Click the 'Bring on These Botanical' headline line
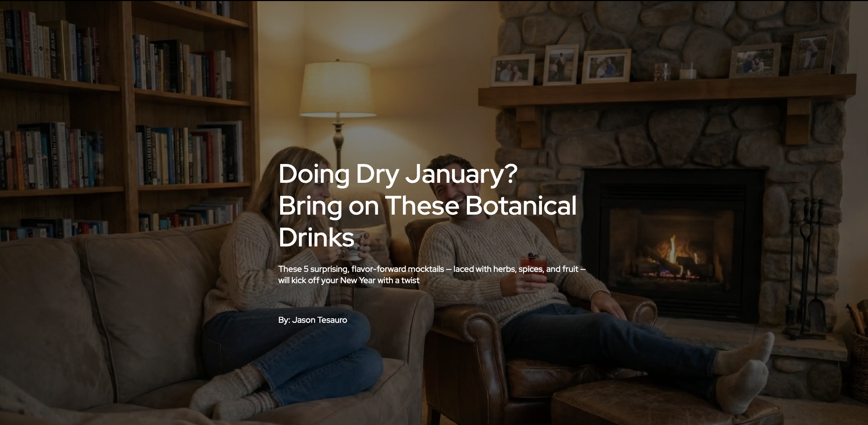Viewport: 868px width, 425px height. 428,206
